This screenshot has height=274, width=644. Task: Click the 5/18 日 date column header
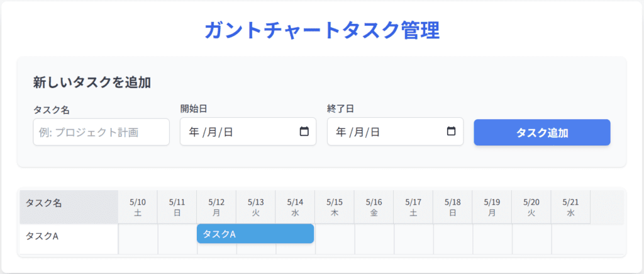pos(453,207)
